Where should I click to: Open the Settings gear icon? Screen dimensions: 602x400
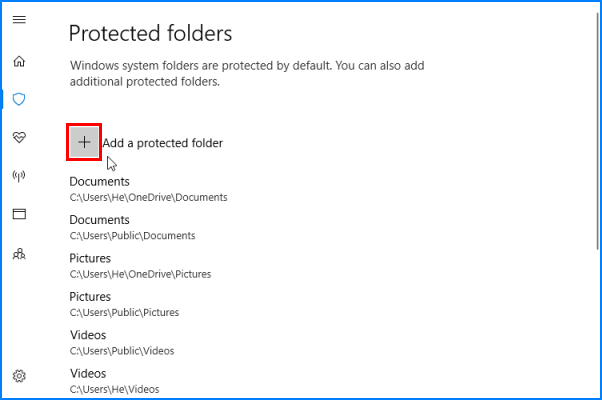[x=19, y=376]
